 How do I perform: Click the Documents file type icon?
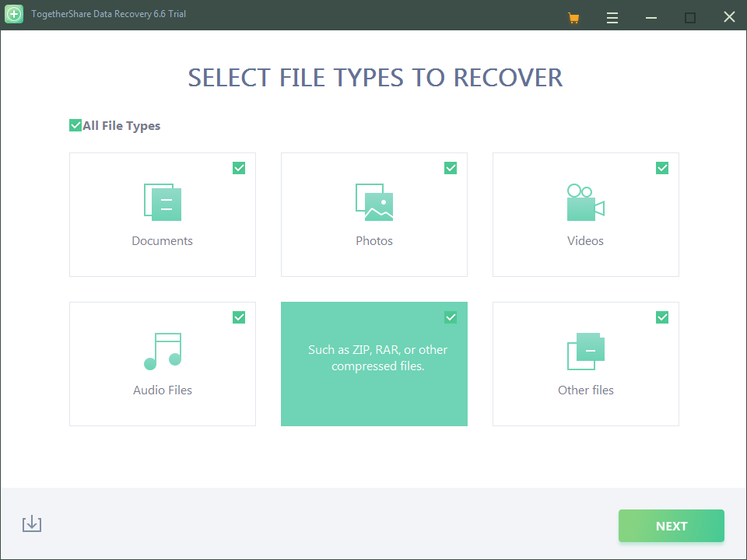click(163, 202)
